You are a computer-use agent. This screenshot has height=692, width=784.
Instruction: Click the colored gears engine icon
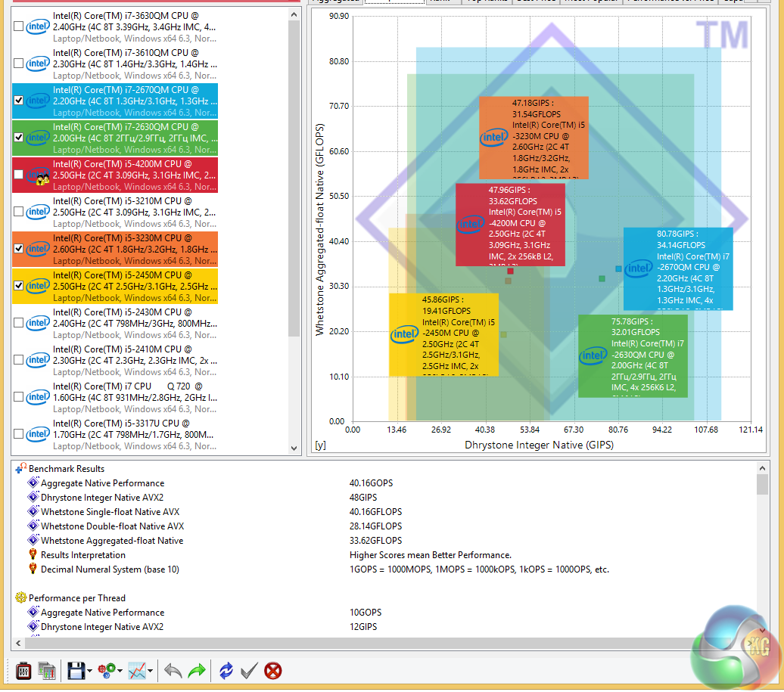[107, 671]
